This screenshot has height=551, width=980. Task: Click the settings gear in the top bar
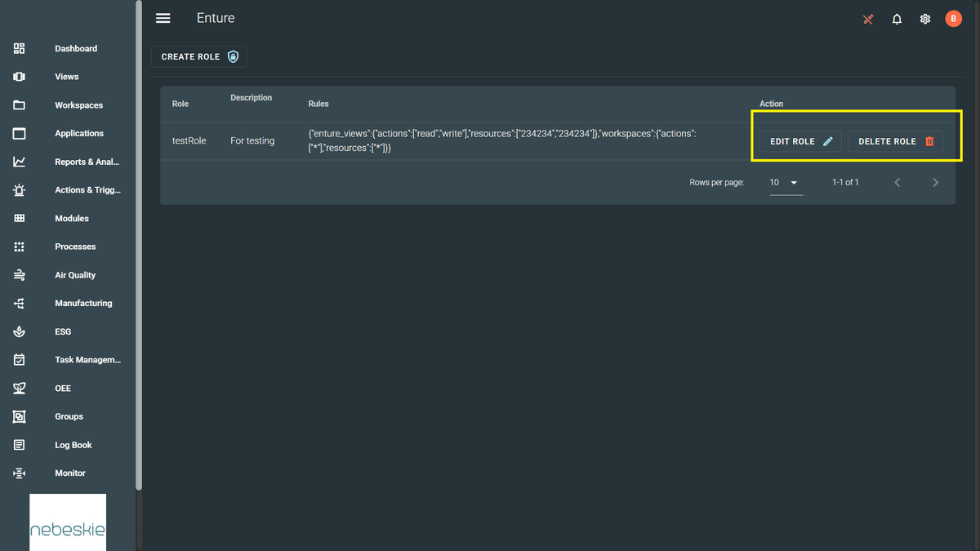(925, 18)
